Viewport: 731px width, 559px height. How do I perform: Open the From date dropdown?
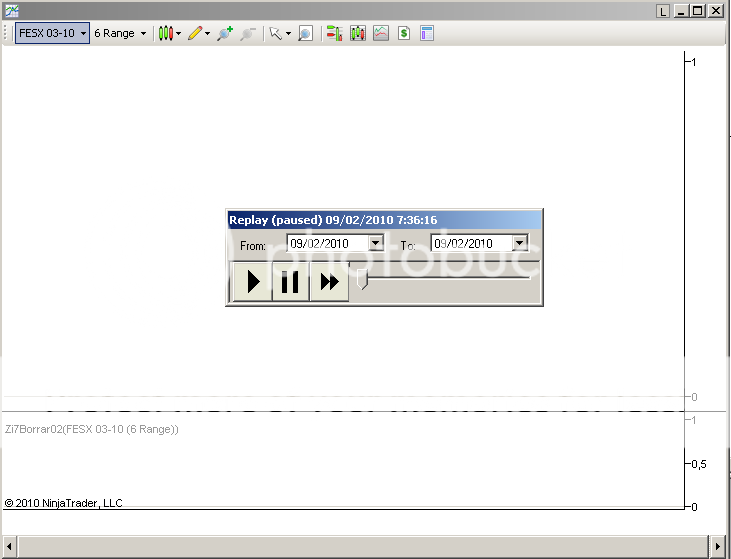pos(376,243)
